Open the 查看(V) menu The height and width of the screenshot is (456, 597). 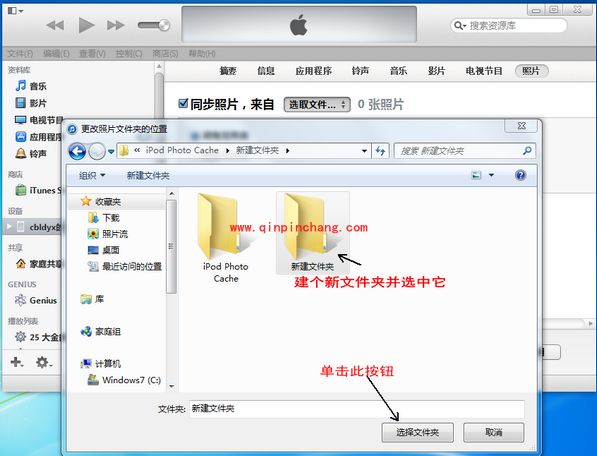(92, 54)
